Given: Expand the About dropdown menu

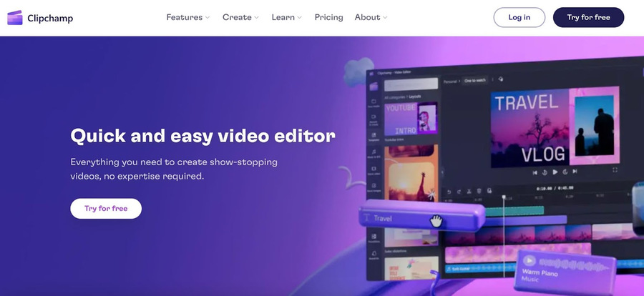Looking at the screenshot, I should click(371, 17).
